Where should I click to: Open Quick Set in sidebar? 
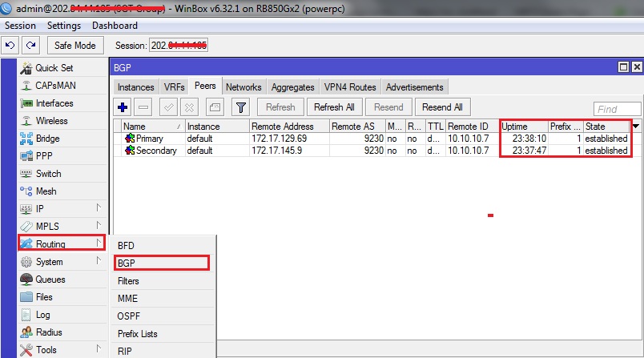tap(62, 68)
